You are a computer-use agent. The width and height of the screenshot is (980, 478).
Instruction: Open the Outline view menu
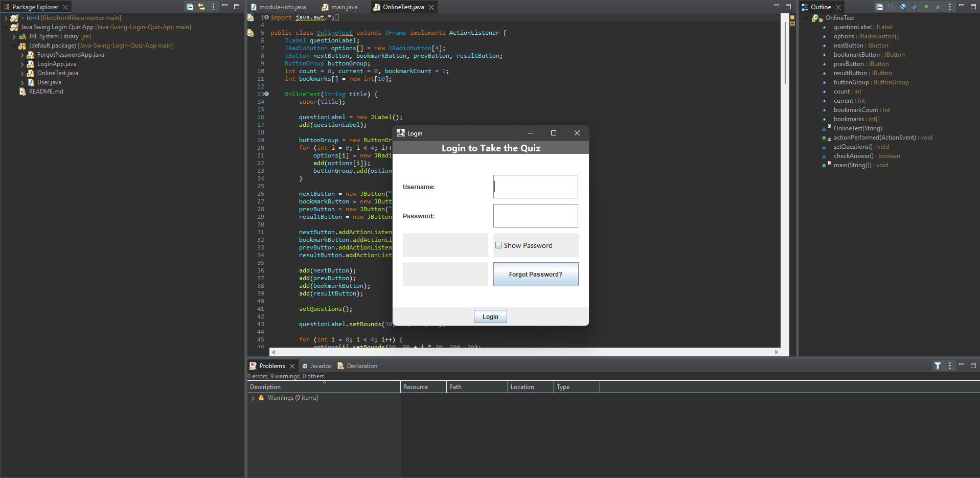pyautogui.click(x=950, y=7)
